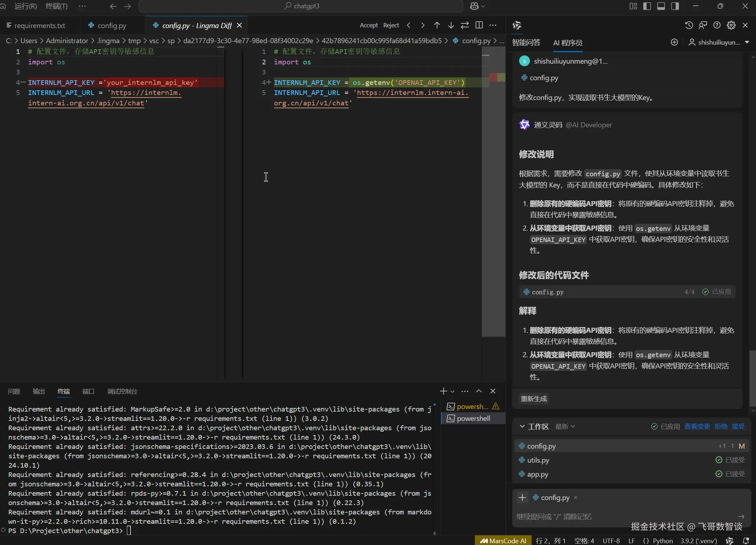Switch to 智能问答 tab

tap(526, 42)
